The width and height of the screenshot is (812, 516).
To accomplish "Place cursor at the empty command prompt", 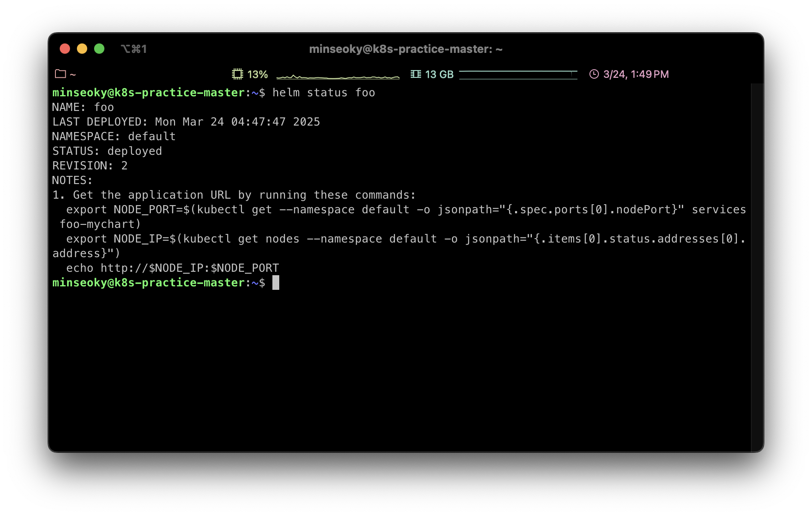I will pos(276,283).
